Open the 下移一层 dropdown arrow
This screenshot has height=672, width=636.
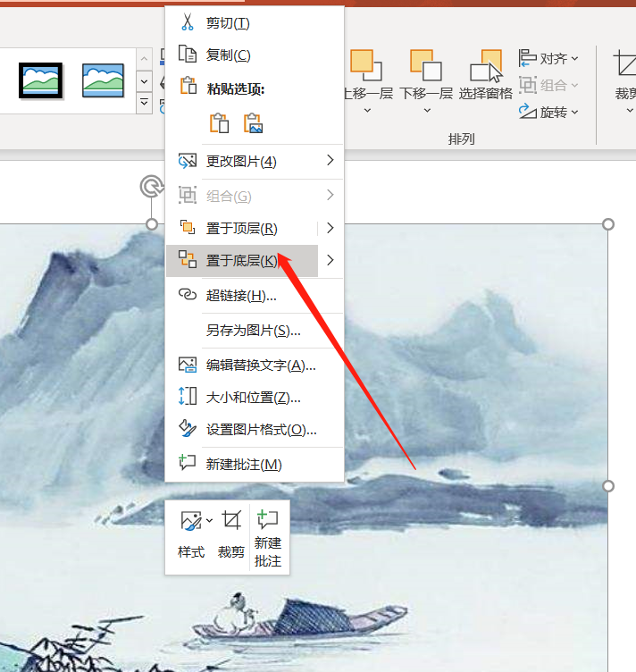click(427, 111)
